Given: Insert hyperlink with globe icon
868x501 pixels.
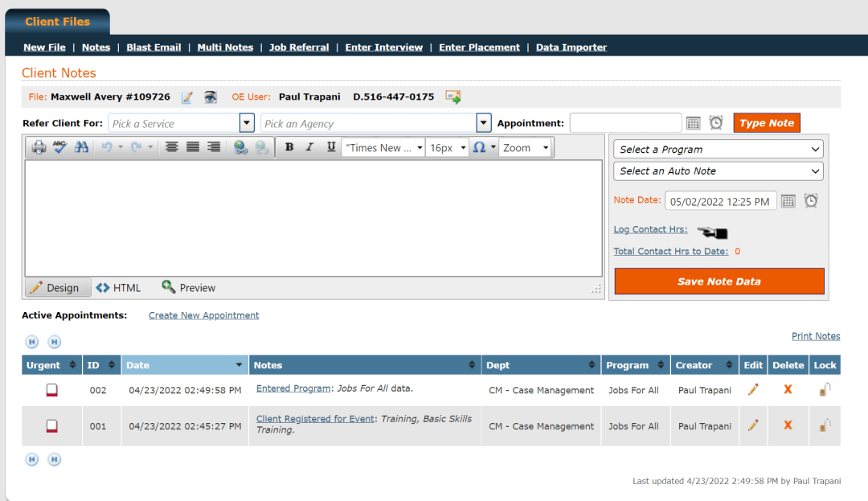Looking at the screenshot, I should pos(240,147).
